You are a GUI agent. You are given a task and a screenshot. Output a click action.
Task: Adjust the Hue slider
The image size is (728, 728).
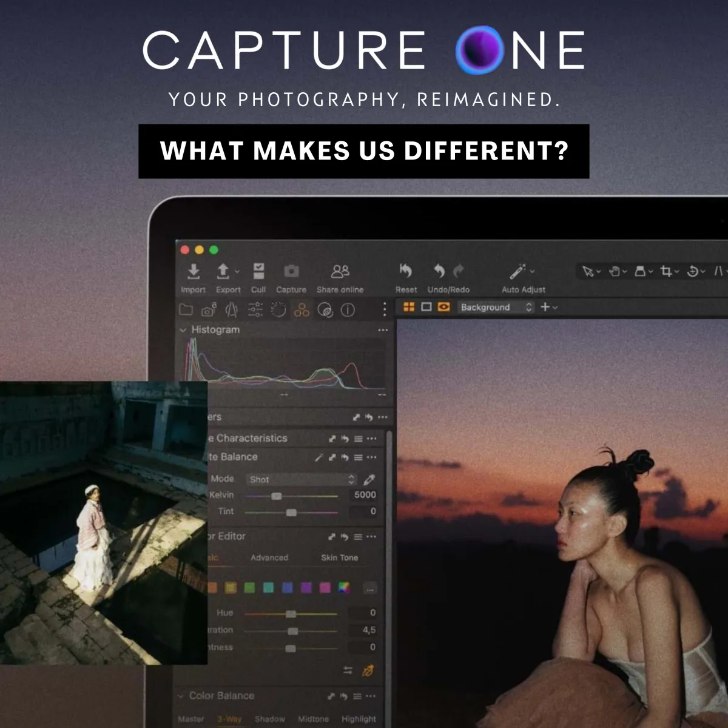(291, 614)
